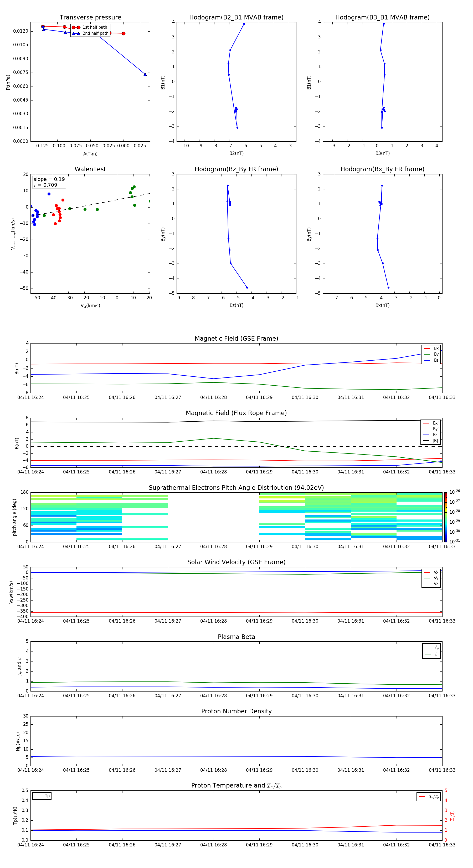Click the "Plasma Beta" plot title
Screen dimensions: 473x868
coord(236,637)
